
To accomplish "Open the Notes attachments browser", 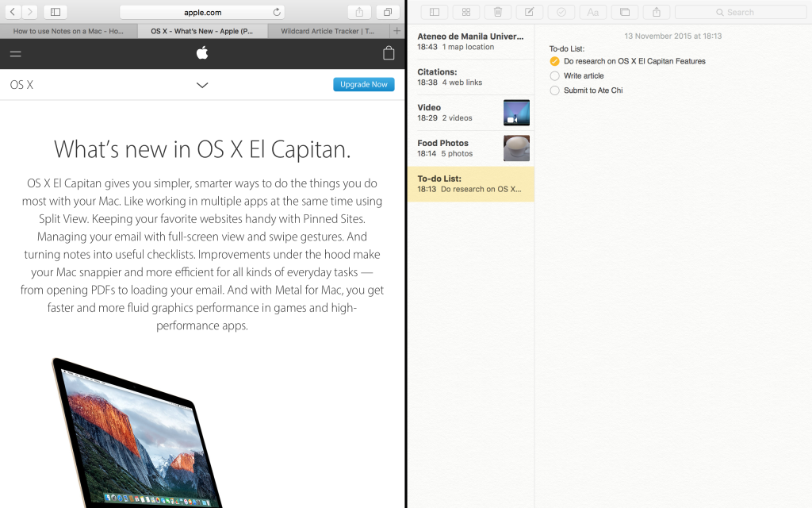I will tap(466, 12).
